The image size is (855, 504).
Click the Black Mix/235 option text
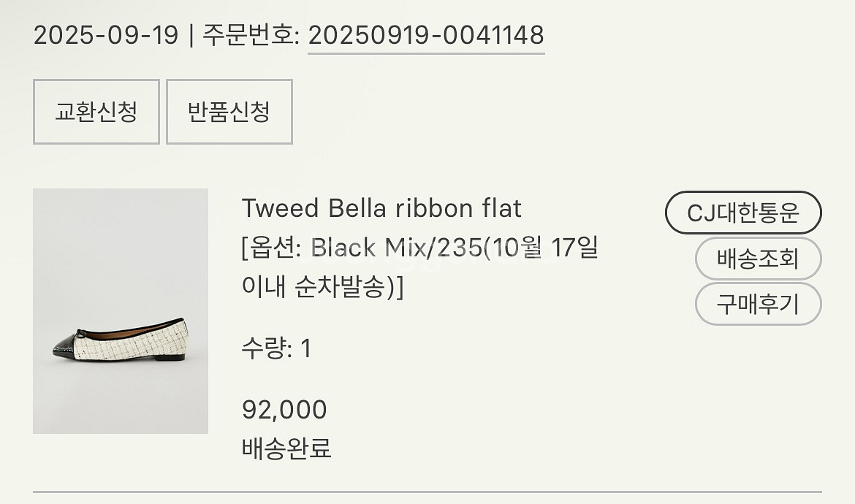pyautogui.click(x=395, y=248)
